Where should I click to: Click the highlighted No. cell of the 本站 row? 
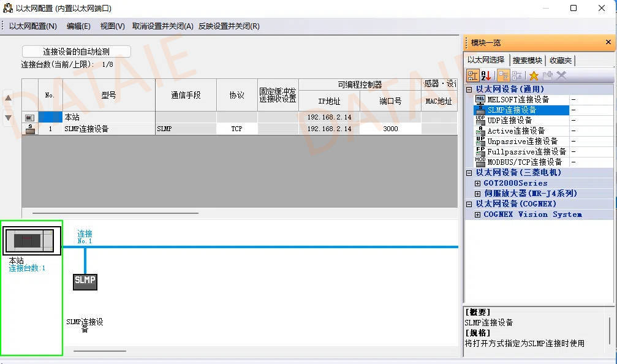click(x=50, y=117)
